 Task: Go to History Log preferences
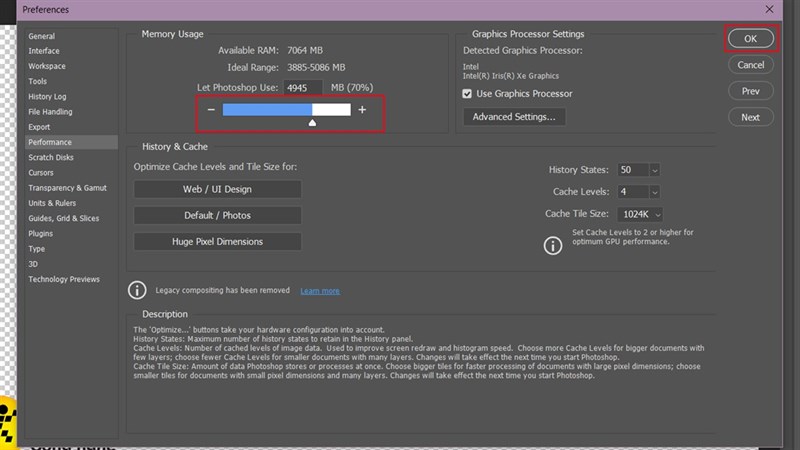(71, 96)
